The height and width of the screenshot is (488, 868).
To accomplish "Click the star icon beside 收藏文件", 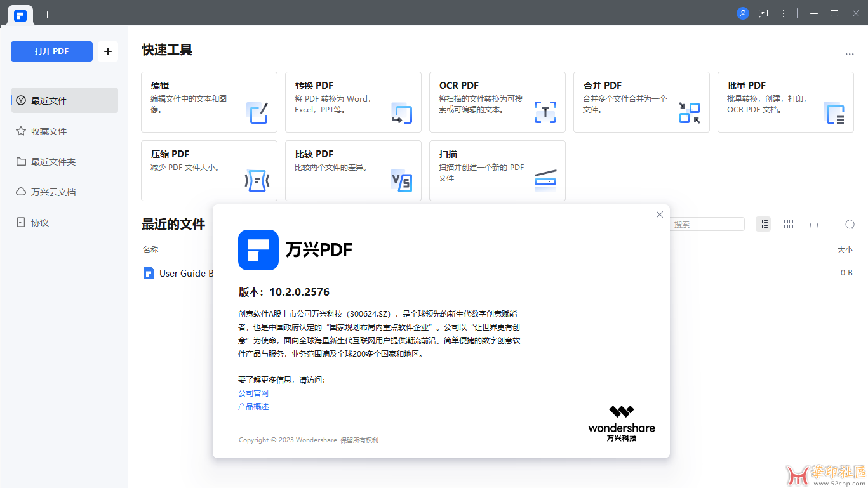I will (21, 131).
